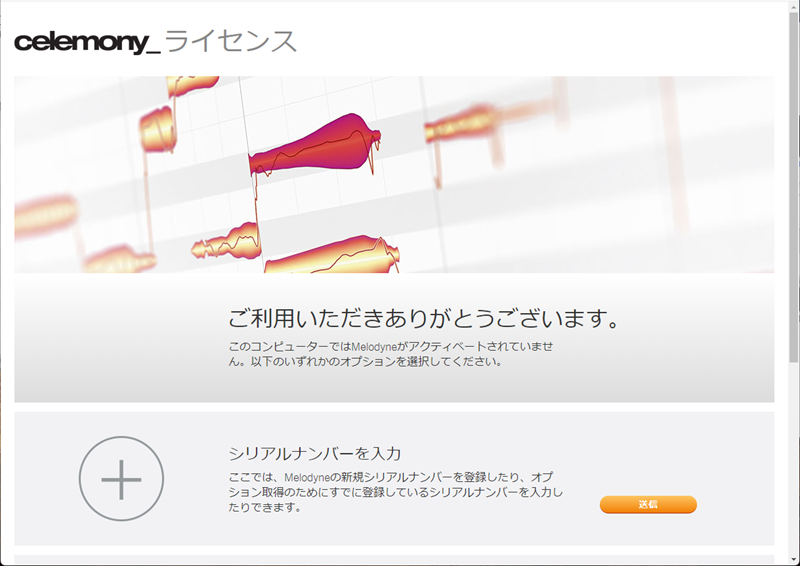Click the small yellow blob at banner top
Image resolution: width=800 pixels, height=566 pixels.
tap(193, 86)
